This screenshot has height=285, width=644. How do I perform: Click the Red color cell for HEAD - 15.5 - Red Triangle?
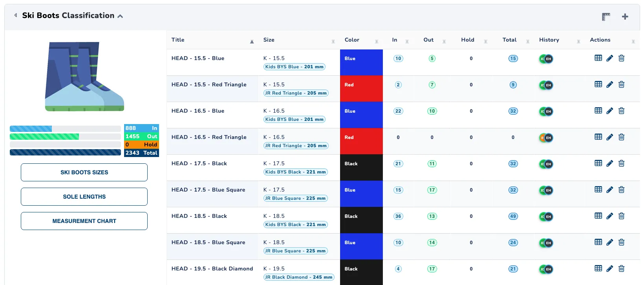[361, 89]
